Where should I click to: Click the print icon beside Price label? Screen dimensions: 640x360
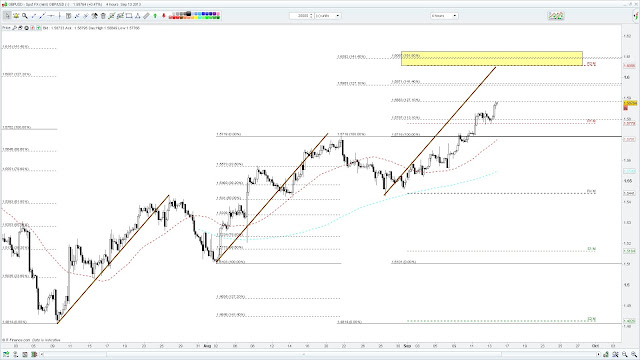(x=20, y=28)
